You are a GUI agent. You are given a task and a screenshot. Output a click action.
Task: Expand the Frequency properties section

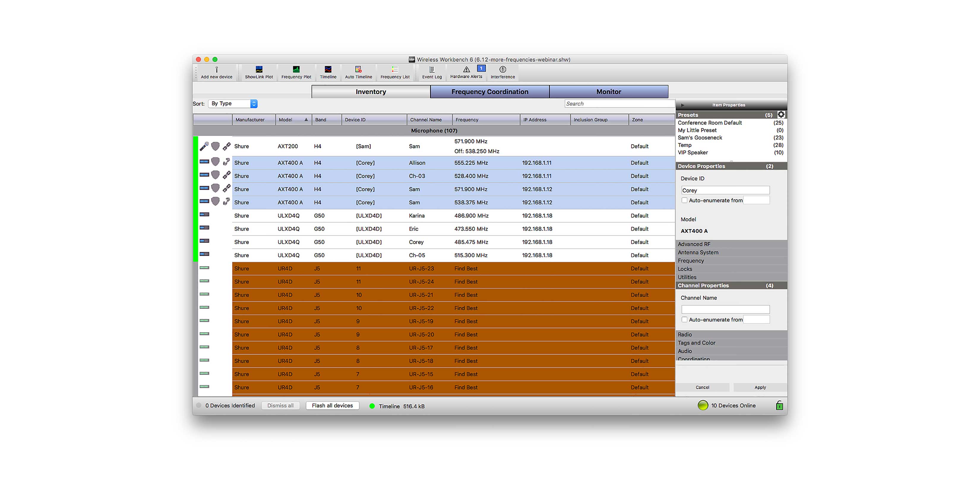[x=731, y=261]
